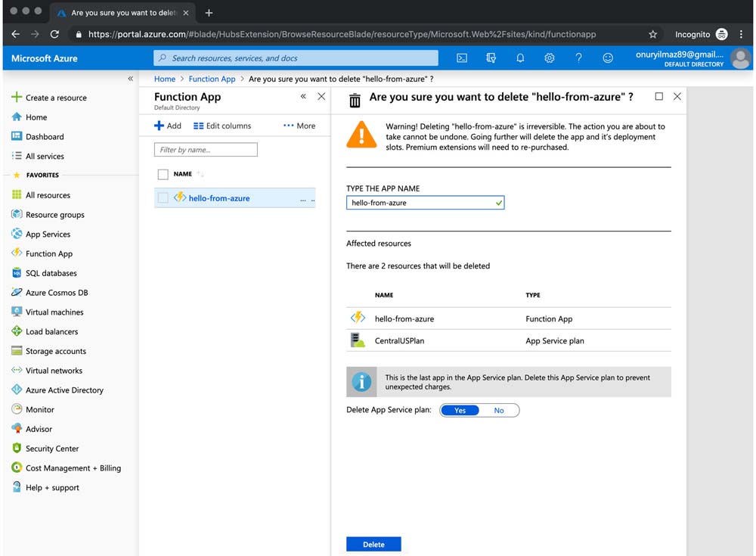Check the select-all checkbox beside NAME header
This screenshot has height=556, width=756.
pyautogui.click(x=163, y=175)
